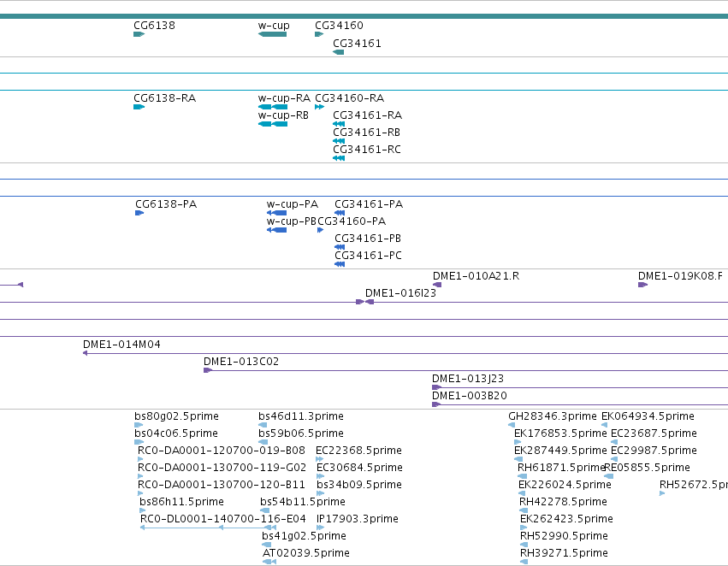
Task: Click EST bs46d11.3prime
Action: pyautogui.click(x=301, y=416)
